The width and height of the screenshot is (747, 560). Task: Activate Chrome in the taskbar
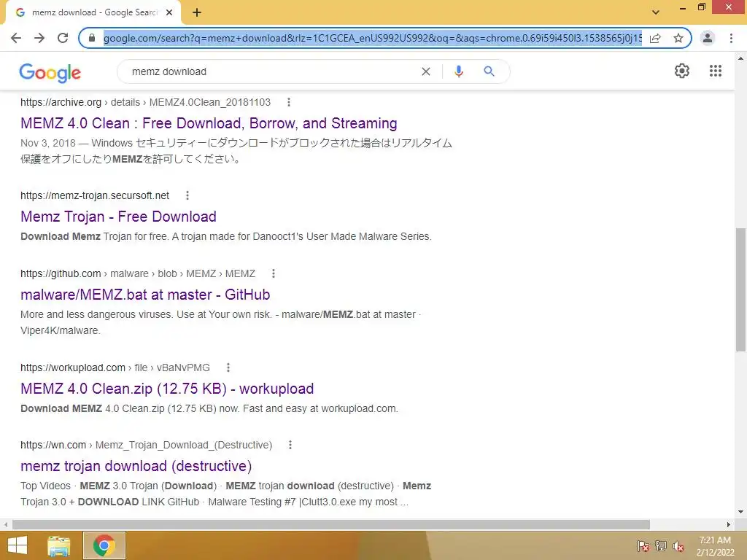pos(104,545)
